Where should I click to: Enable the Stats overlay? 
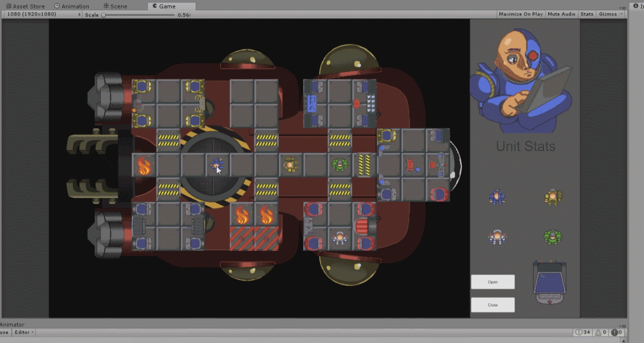(586, 14)
